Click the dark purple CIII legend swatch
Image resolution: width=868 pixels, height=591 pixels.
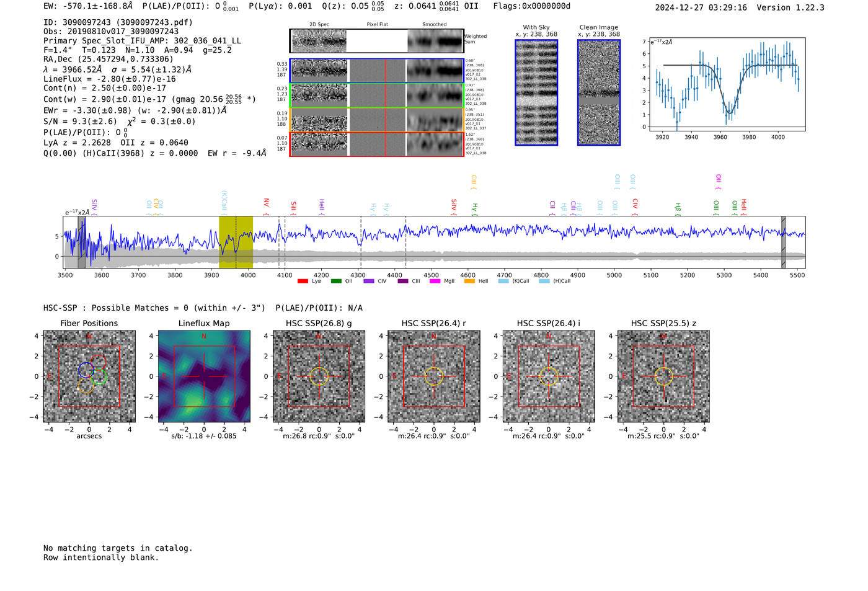point(403,281)
